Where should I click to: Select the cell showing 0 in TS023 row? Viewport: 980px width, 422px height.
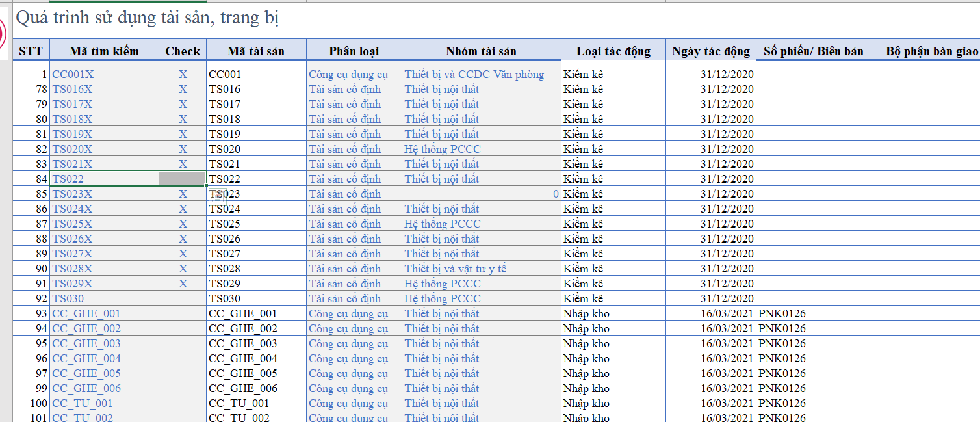click(481, 194)
